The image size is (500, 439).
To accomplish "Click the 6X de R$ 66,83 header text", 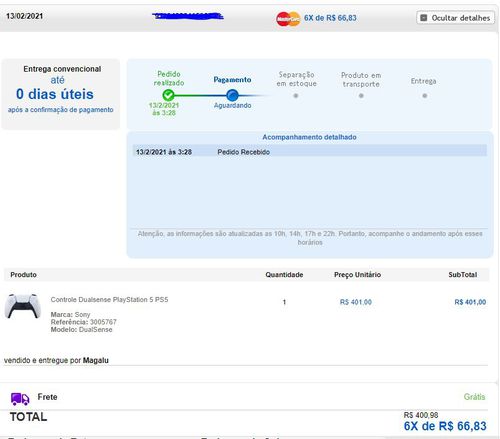I will click(x=330, y=18).
